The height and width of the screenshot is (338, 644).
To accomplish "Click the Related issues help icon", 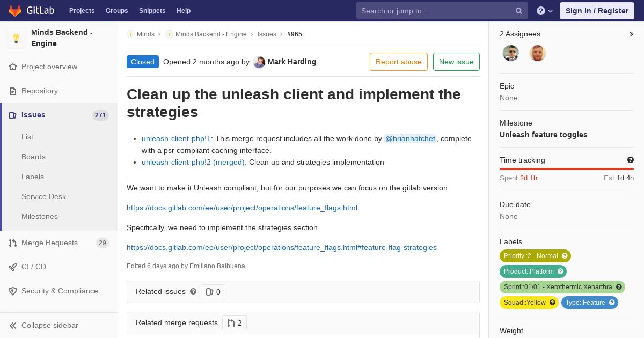I will (193, 291).
